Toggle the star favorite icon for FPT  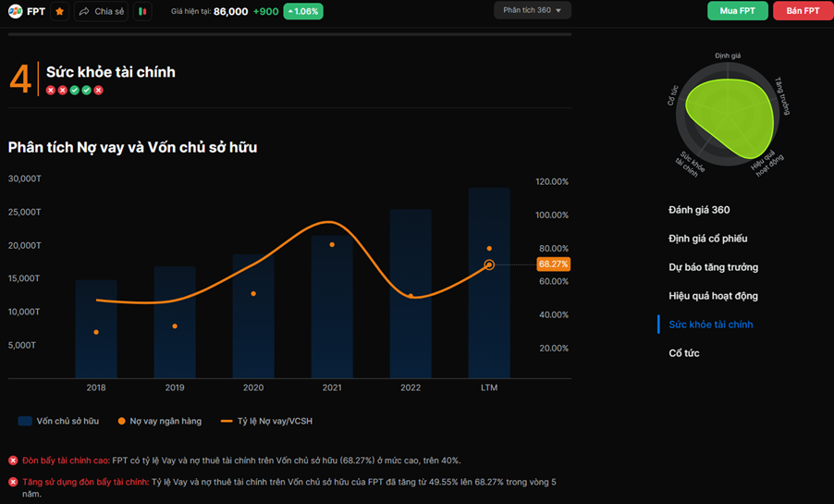(x=59, y=11)
